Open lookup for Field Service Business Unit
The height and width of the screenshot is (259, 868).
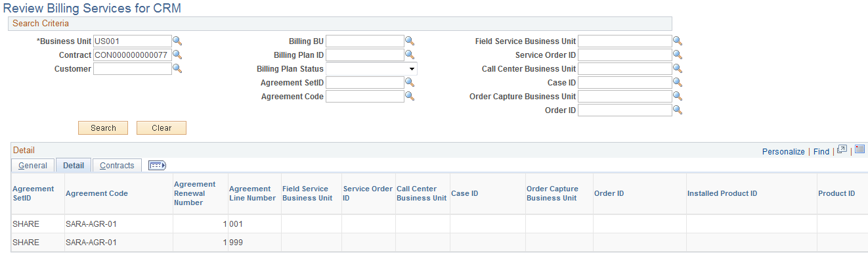tap(678, 41)
